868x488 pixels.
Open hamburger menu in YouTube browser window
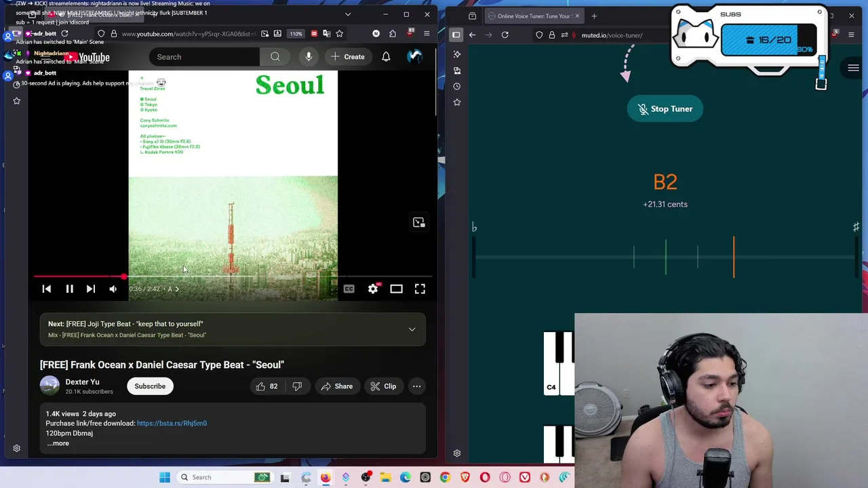click(427, 33)
